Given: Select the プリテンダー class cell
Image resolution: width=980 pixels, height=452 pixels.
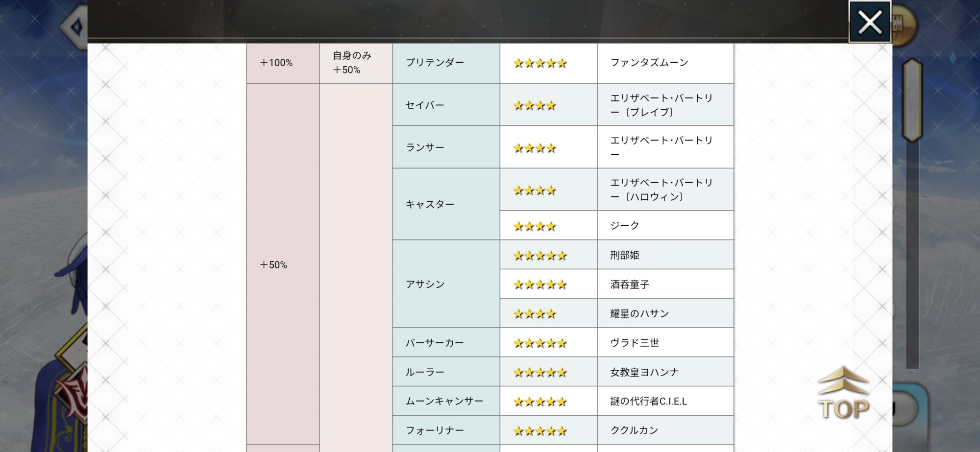Looking at the screenshot, I should (x=445, y=63).
